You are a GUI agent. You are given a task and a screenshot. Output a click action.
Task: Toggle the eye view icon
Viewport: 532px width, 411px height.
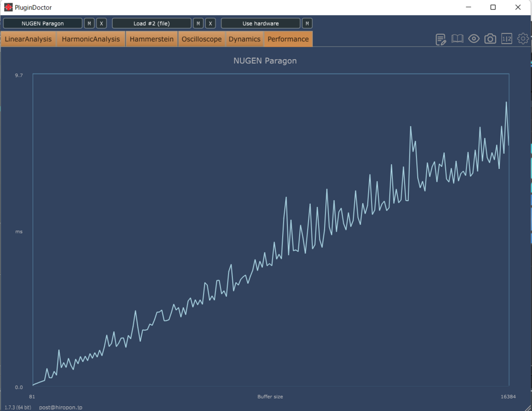pyautogui.click(x=474, y=38)
